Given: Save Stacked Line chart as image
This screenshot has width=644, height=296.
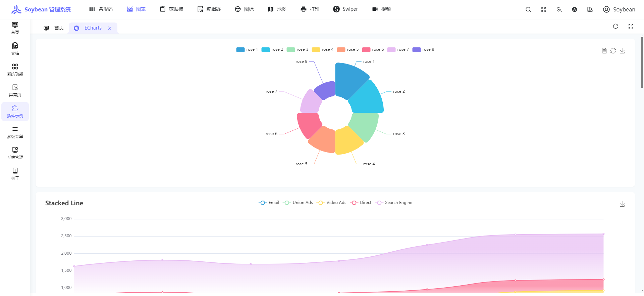Looking at the screenshot, I should [622, 204].
